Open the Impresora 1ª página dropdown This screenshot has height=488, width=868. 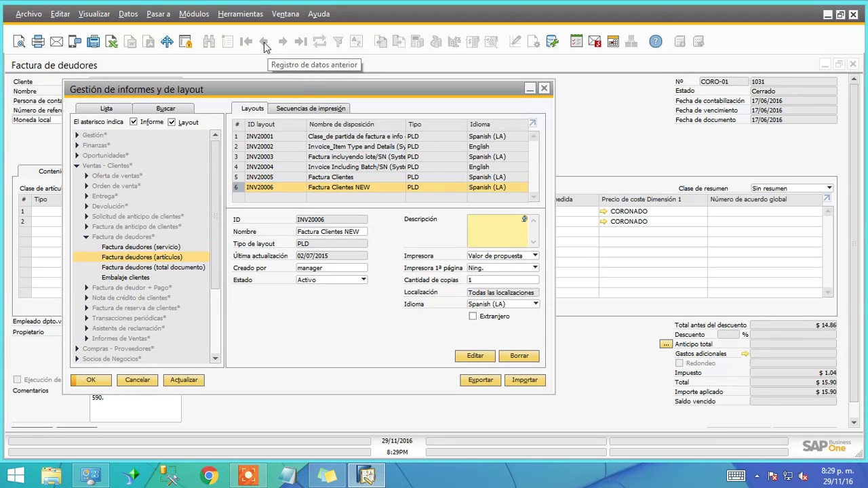[x=535, y=268]
